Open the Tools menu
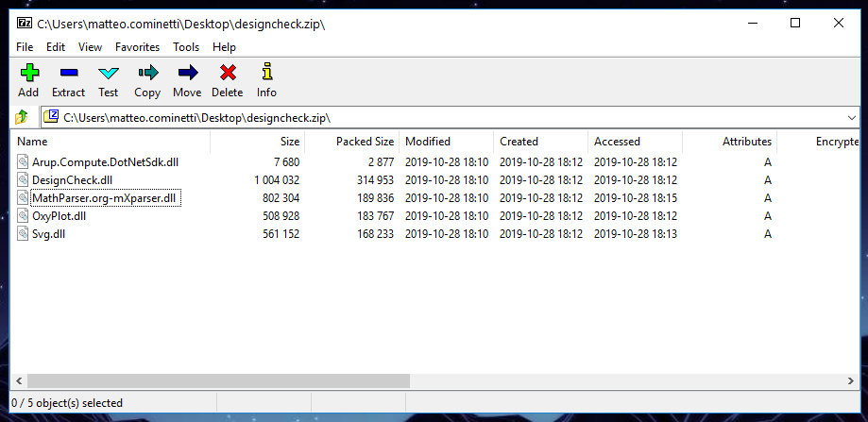 coord(186,46)
